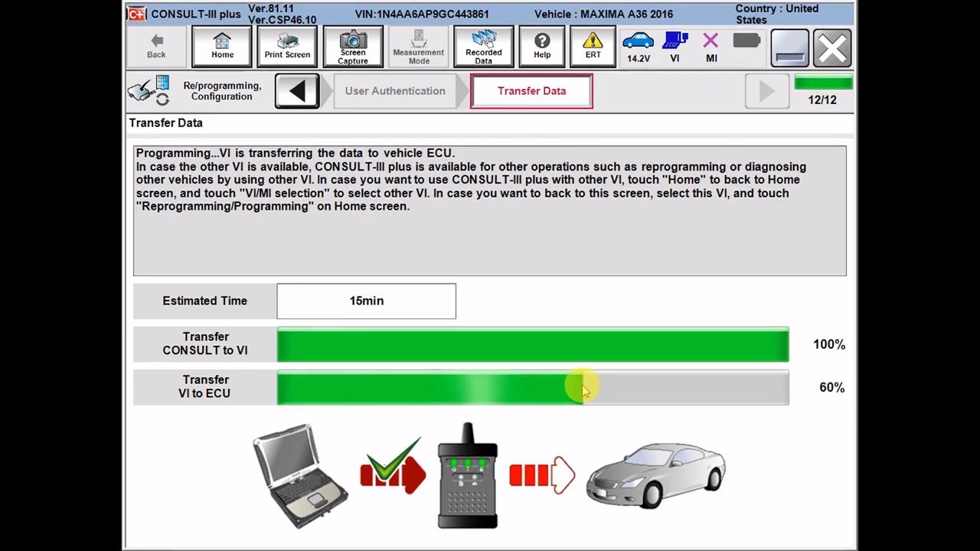This screenshot has width=980, height=551.
Task: Click the green checkmark transfer-complete arrow
Action: (x=393, y=466)
